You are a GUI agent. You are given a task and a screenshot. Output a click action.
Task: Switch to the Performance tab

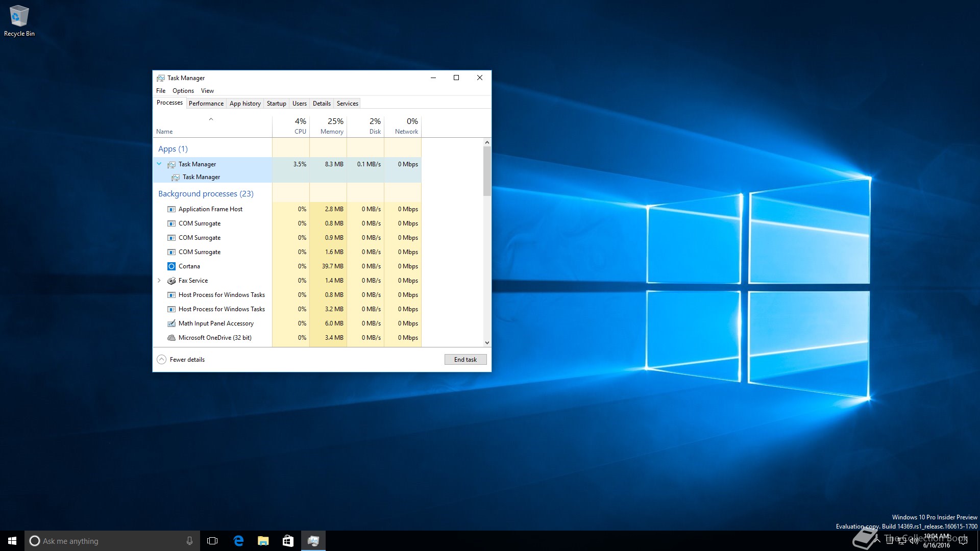(x=206, y=104)
